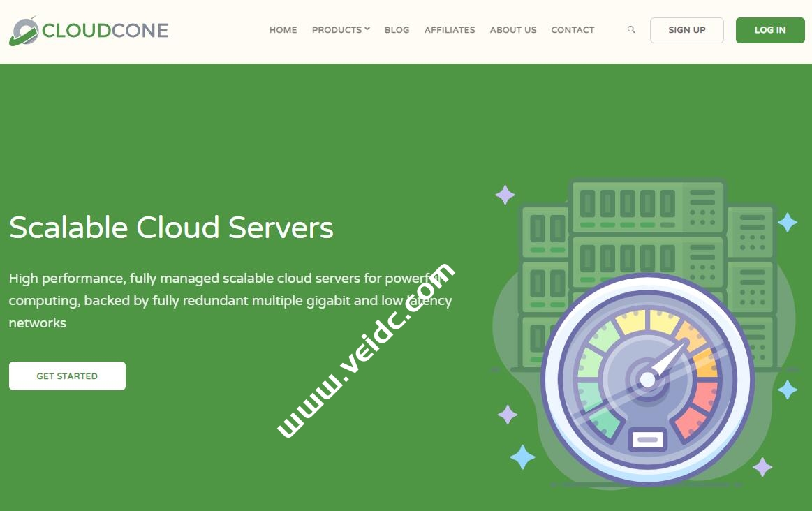Open the search magnifier icon

point(631,30)
